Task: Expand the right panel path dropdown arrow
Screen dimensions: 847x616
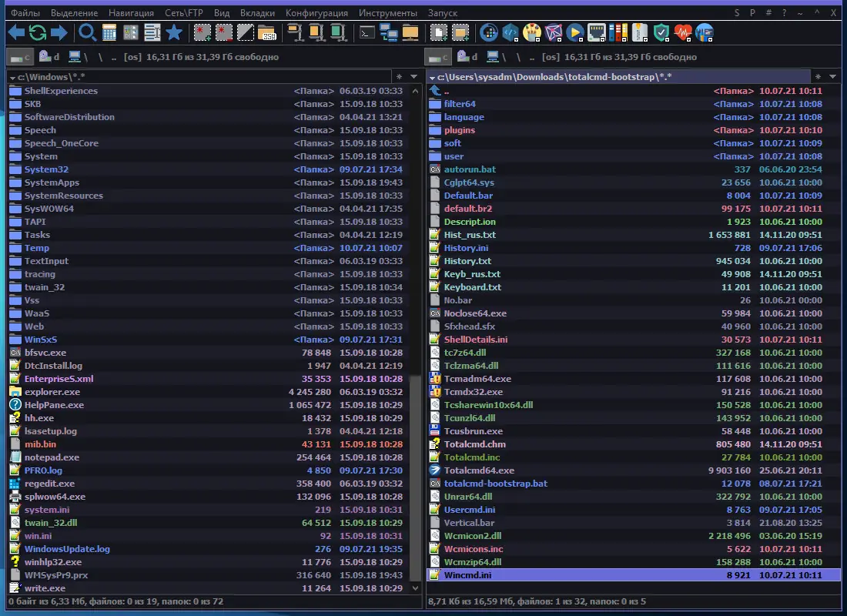Action: point(432,78)
